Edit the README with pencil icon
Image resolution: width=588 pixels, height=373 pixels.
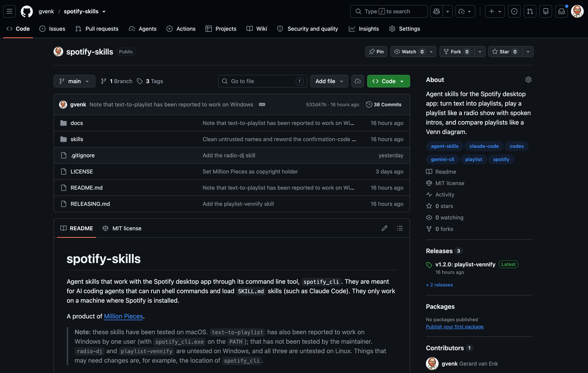tap(384, 228)
